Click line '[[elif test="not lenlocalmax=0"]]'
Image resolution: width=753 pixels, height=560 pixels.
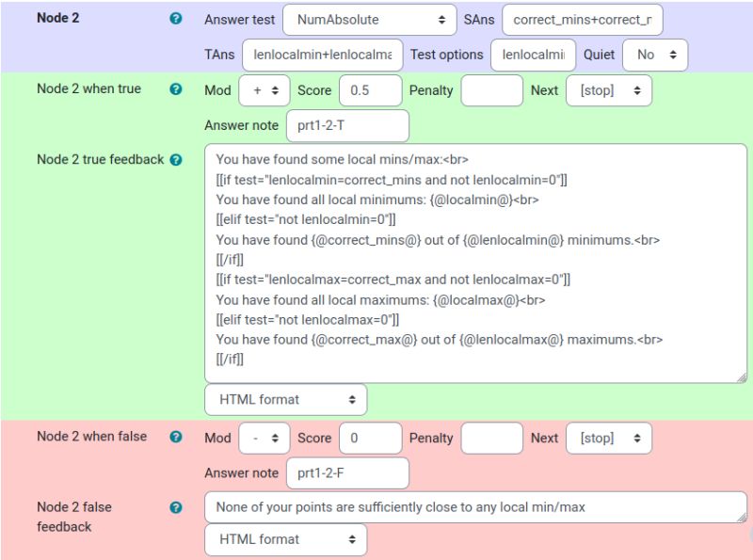click(308, 320)
